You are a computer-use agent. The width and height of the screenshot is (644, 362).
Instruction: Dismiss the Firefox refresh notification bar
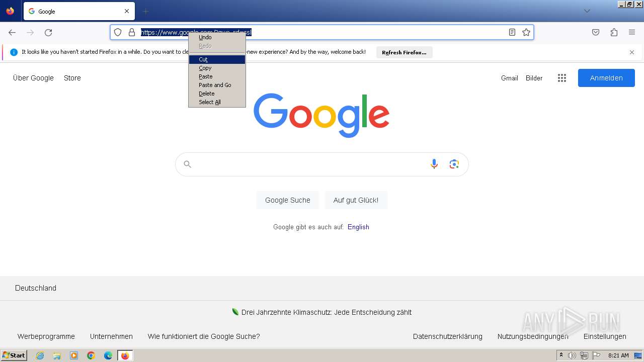(632, 52)
